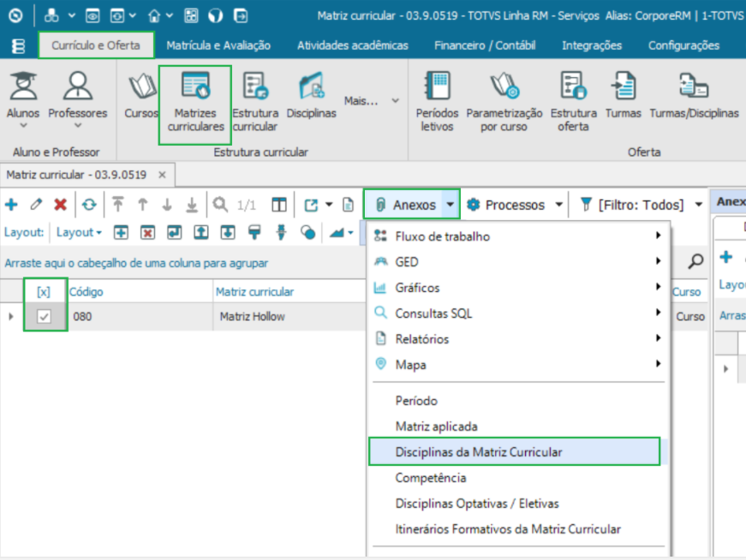Switch to Atividades acadêmicas tab
Screen dimensions: 746x560
point(353,45)
